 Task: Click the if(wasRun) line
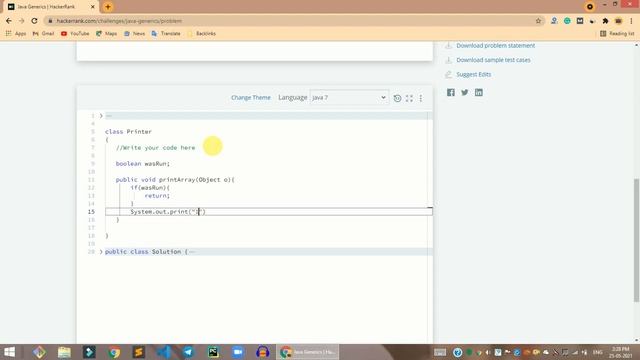[x=150, y=188]
